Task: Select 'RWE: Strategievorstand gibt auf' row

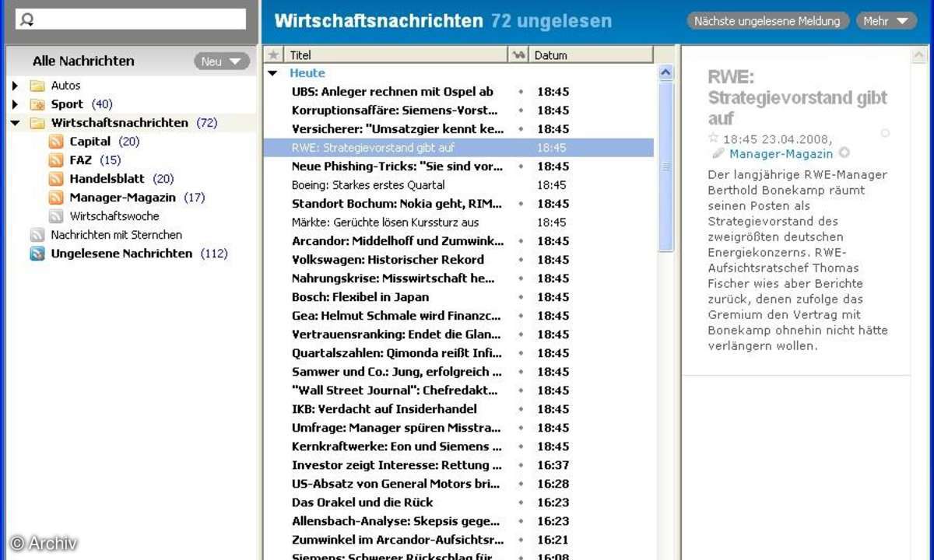Action: [458, 148]
